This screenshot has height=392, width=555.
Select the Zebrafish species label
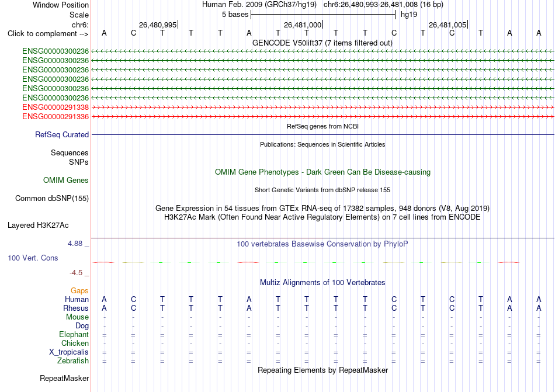pyautogui.click(x=73, y=361)
